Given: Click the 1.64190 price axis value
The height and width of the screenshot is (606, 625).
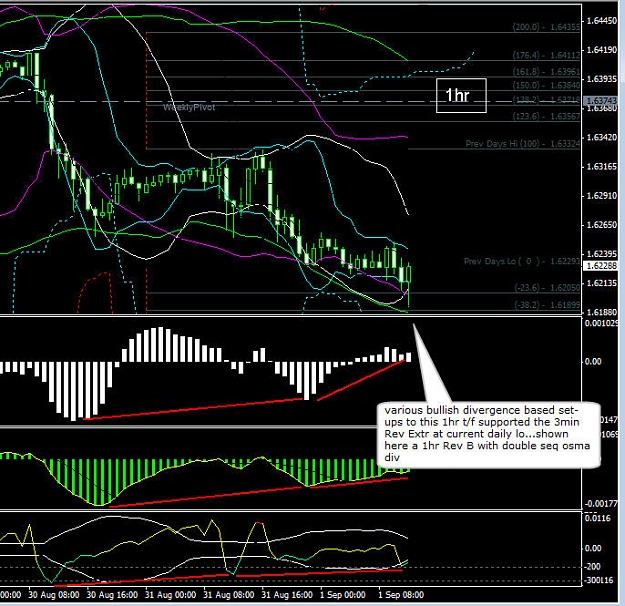Looking at the screenshot, I should coord(601,50).
